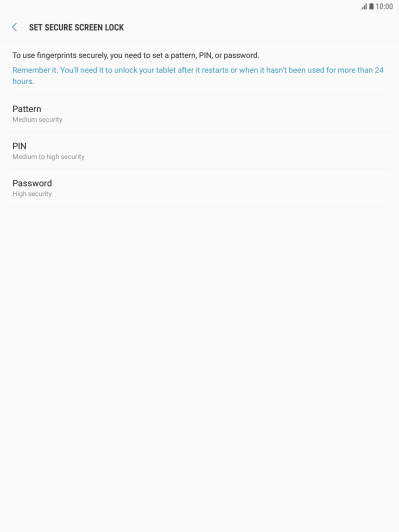Tap the battery icon in status bar
The image size is (399, 532).
[x=372, y=6]
